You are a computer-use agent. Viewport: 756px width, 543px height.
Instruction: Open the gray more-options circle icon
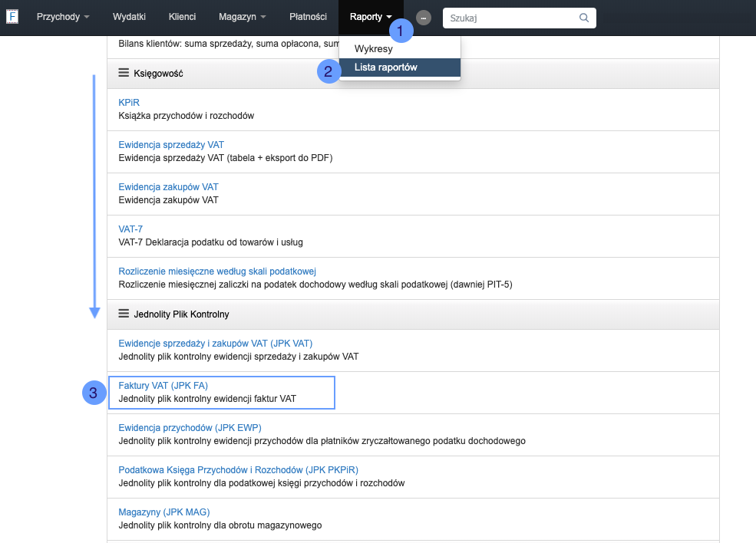(424, 18)
